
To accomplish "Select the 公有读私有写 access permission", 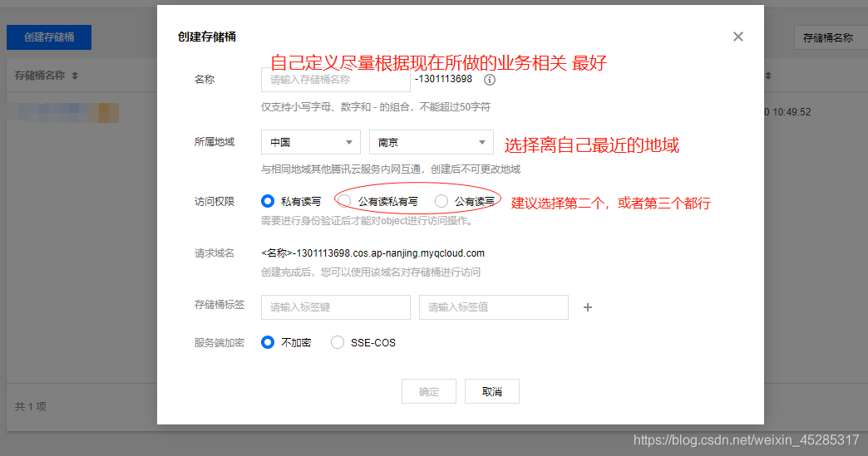I will click(x=344, y=201).
